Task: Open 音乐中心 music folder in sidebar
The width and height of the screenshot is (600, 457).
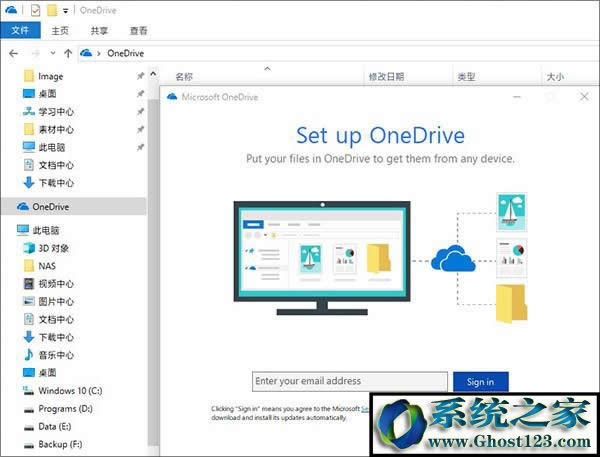Action: [x=55, y=355]
